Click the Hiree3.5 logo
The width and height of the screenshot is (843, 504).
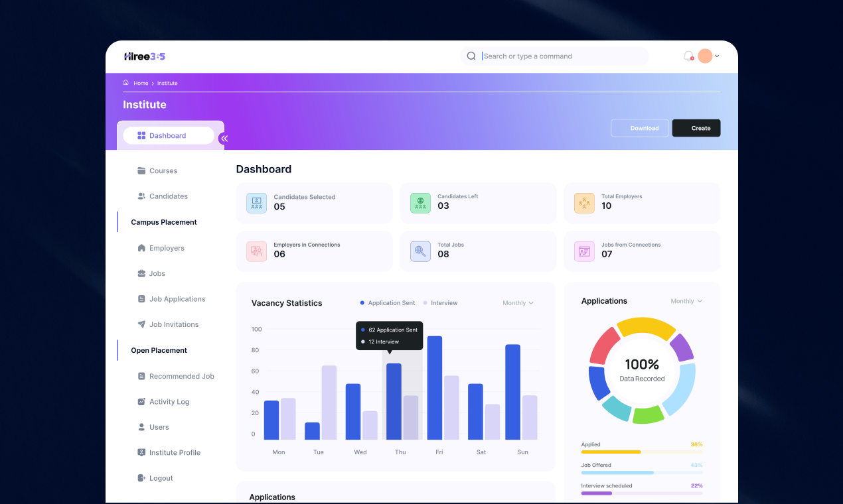coord(145,56)
